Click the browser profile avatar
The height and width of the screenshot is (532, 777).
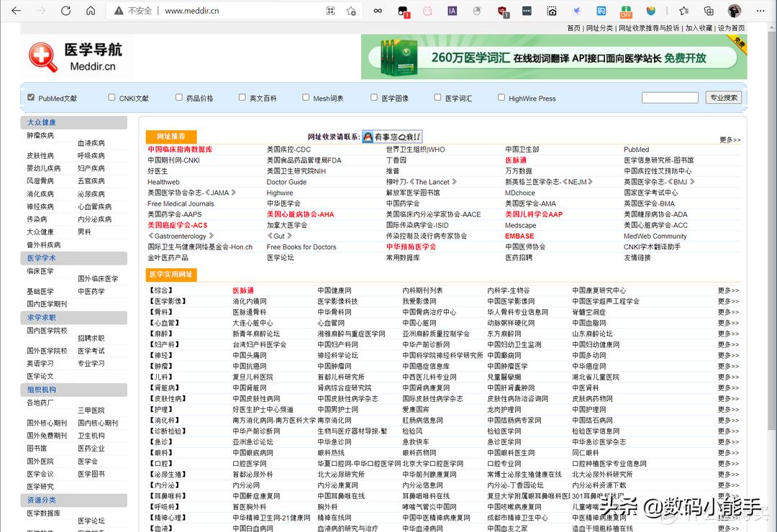click(x=735, y=11)
